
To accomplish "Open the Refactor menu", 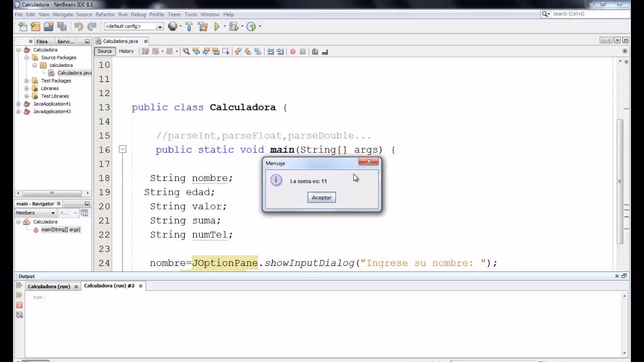I will pyautogui.click(x=105, y=15).
